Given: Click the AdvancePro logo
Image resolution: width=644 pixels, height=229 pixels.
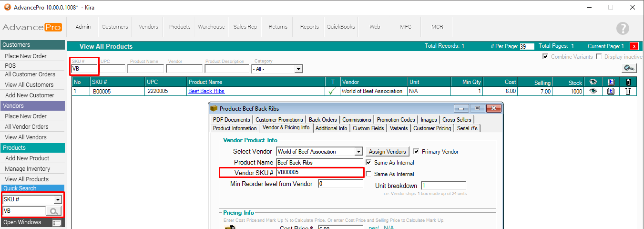Looking at the screenshot, I should 32,27.
